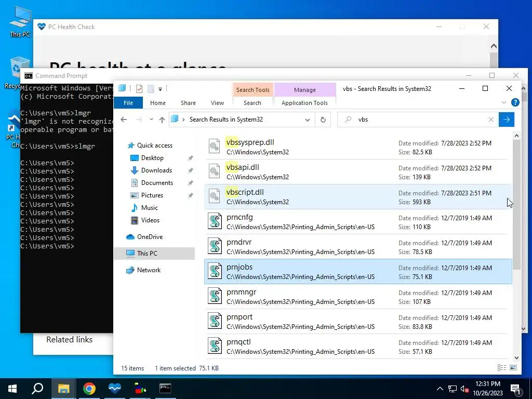Image resolution: width=532 pixels, height=399 pixels.
Task: Open Explorer help question mark
Action: pos(515,102)
